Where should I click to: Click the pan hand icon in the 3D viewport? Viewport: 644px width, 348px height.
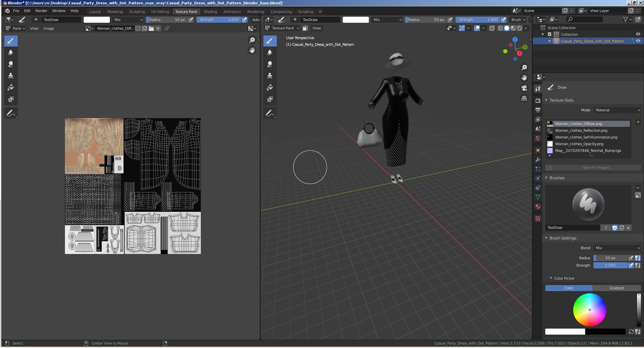524,78
